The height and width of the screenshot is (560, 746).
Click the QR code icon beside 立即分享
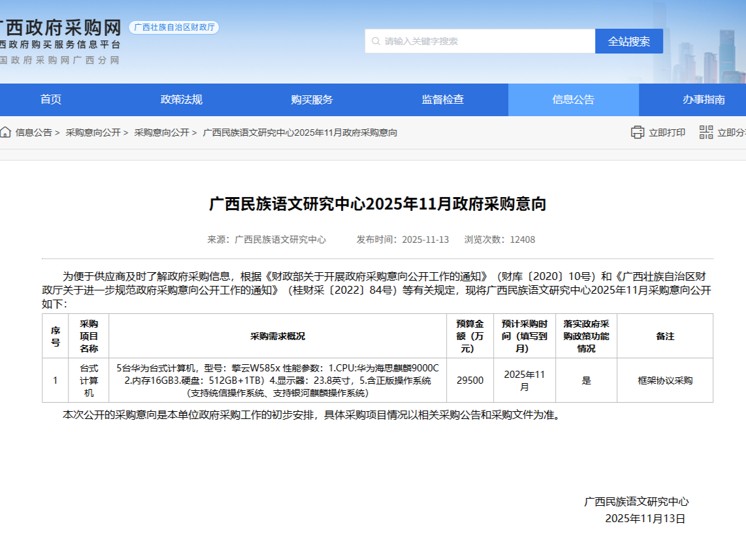tap(706, 132)
